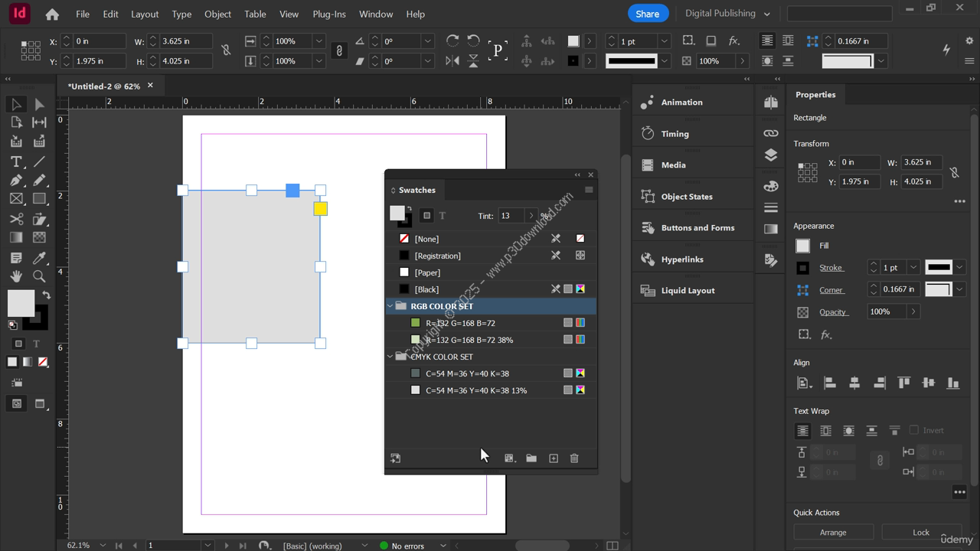
Task: Collapse the RGB COLOR SET group
Action: 390,306
